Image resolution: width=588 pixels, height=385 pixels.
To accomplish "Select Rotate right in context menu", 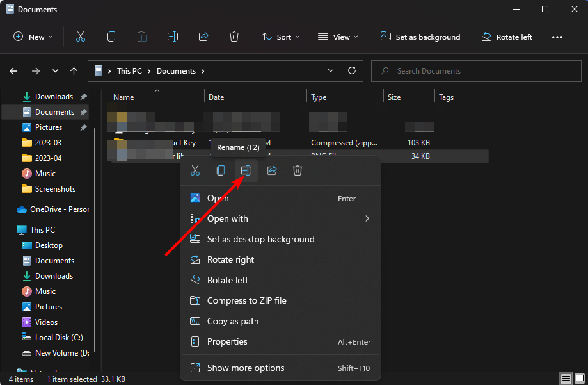I will pyautogui.click(x=280, y=259).
